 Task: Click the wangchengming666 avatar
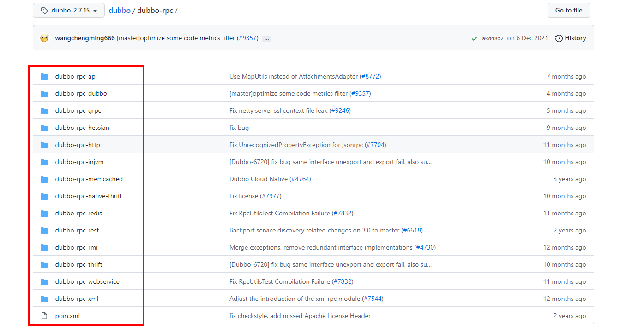pyautogui.click(x=45, y=38)
